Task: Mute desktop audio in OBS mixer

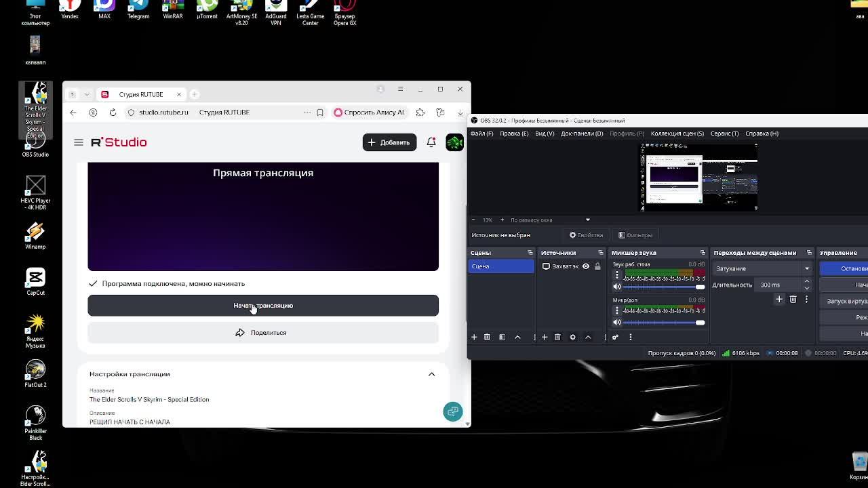Action: pos(617,287)
